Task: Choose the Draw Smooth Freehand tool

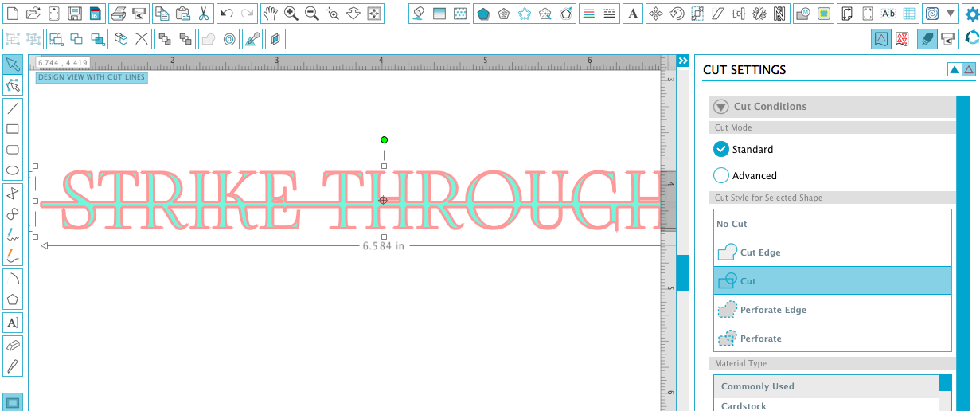Action: [x=13, y=256]
